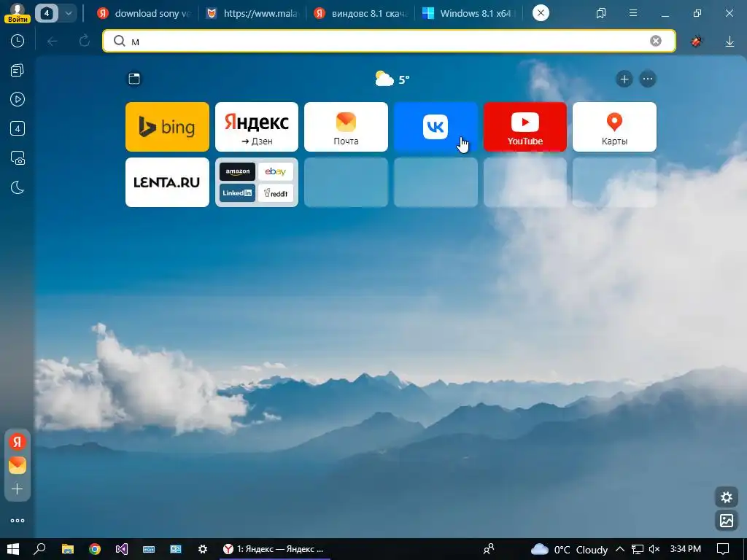Focus the Яндекс browser taskbar button
This screenshot has height=560, width=747.
click(274, 549)
